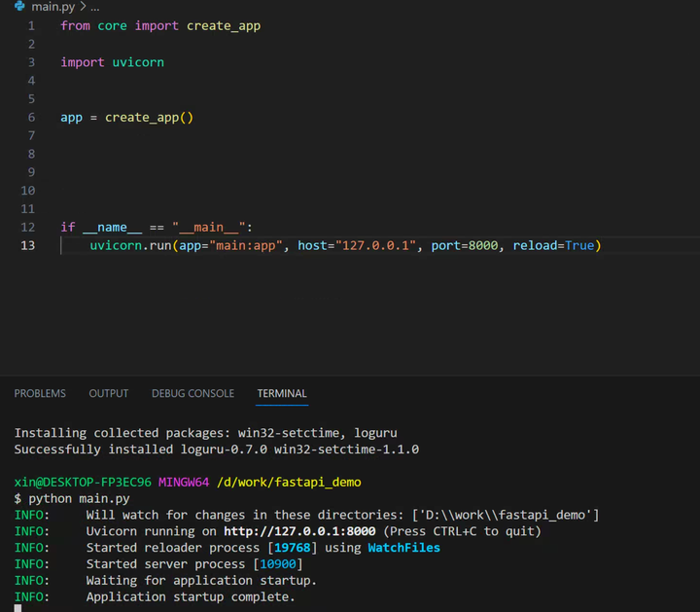Click server process ID 10900

tap(278, 564)
